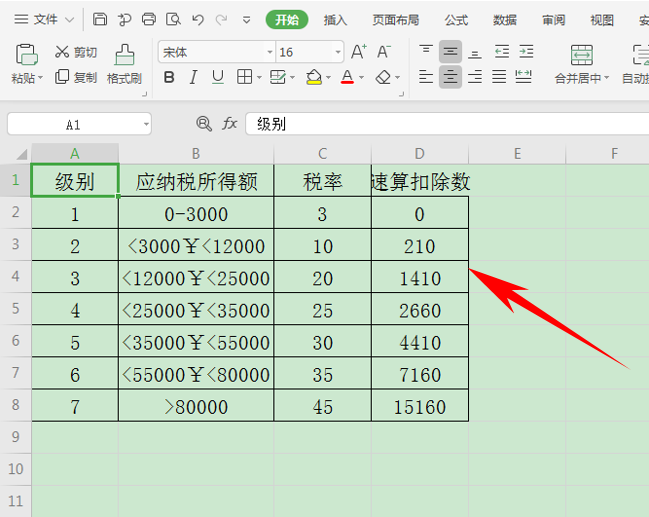This screenshot has height=517, width=649.
Task: Open font settings dialog launcher
Action: 401,95
